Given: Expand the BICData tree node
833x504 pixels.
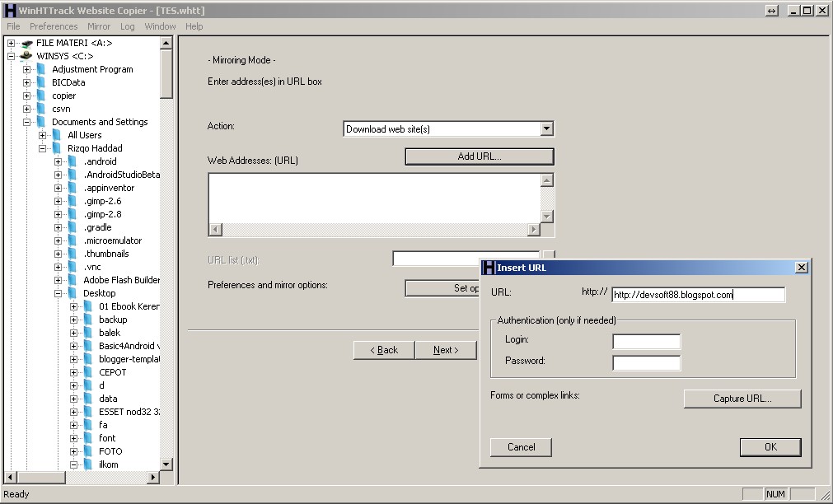Looking at the screenshot, I should [26, 82].
